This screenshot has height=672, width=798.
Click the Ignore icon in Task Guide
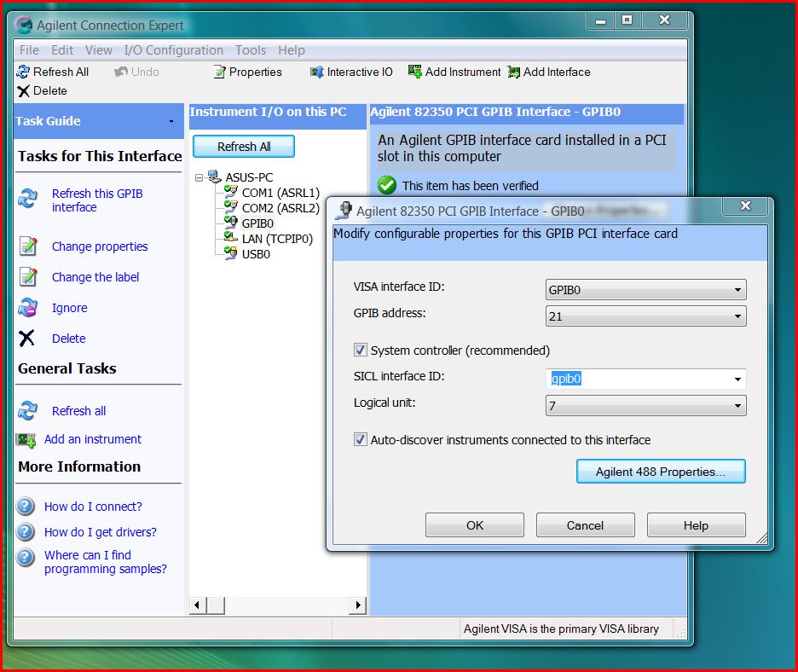point(28,308)
